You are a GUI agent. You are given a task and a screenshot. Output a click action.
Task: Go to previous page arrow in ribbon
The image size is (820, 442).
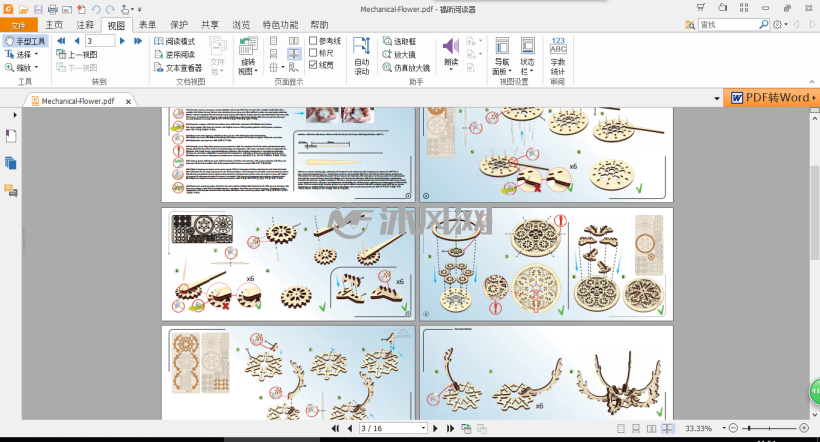click(x=77, y=41)
